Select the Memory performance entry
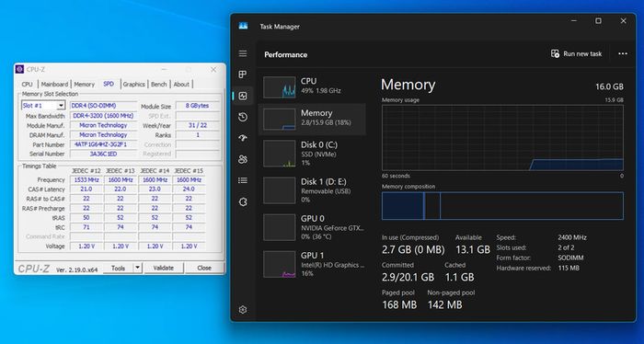644x344 pixels. click(312, 119)
